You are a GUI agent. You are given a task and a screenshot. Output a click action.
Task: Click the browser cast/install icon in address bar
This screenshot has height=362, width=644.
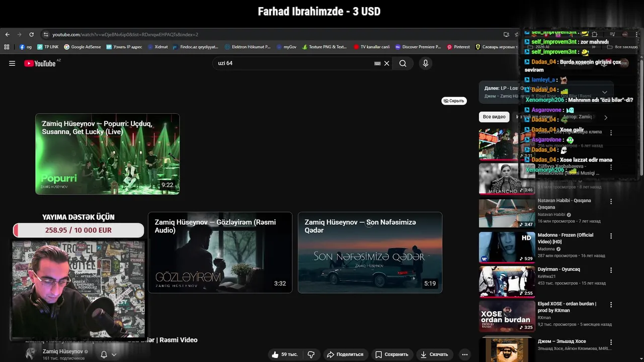(x=506, y=35)
